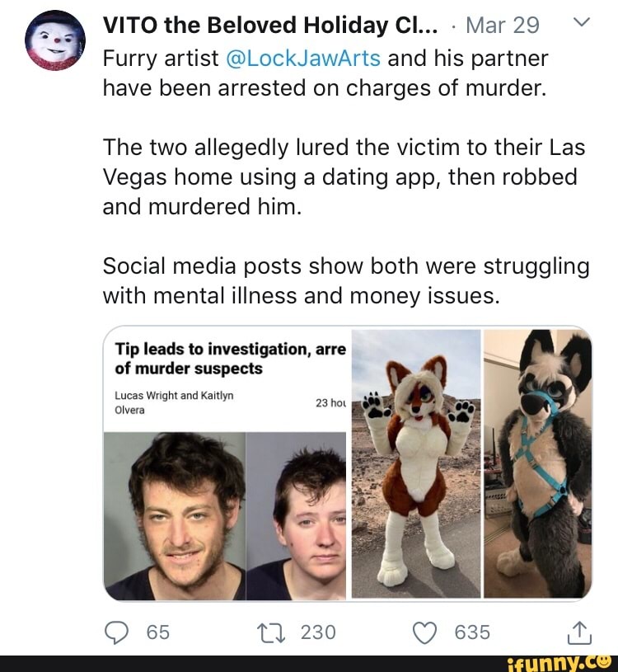Click the right mugshot in article image
This screenshot has height=672, width=618.
point(297,515)
